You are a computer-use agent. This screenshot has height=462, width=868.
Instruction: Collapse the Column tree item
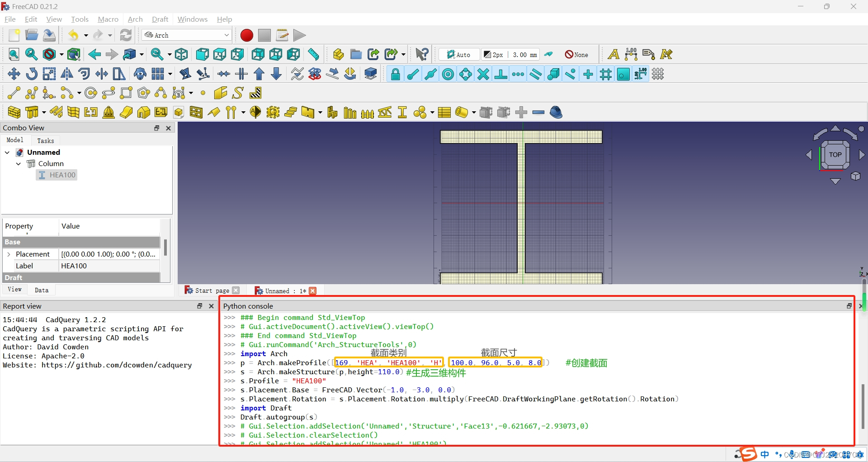pos(18,163)
